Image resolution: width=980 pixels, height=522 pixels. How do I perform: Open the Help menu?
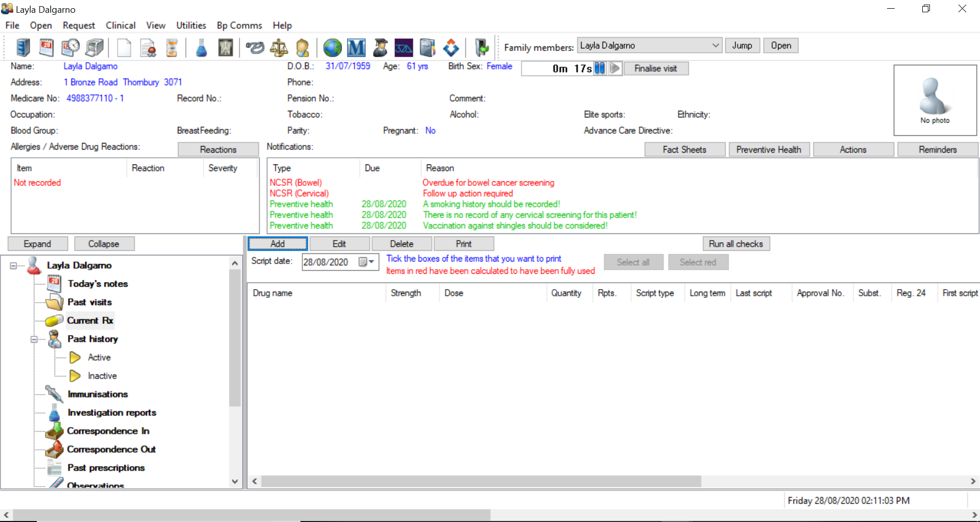282,25
